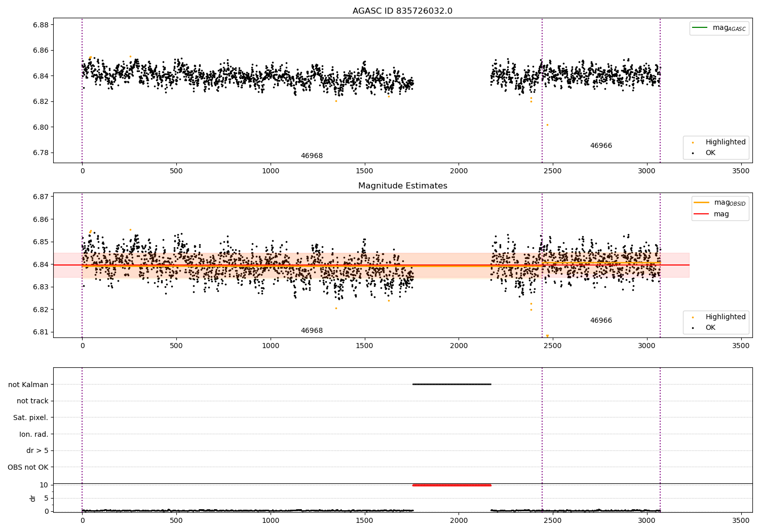Click obsid label 46966 in AGASC ID plot
Screen dimensions: 760x532
pyautogui.click(x=601, y=146)
